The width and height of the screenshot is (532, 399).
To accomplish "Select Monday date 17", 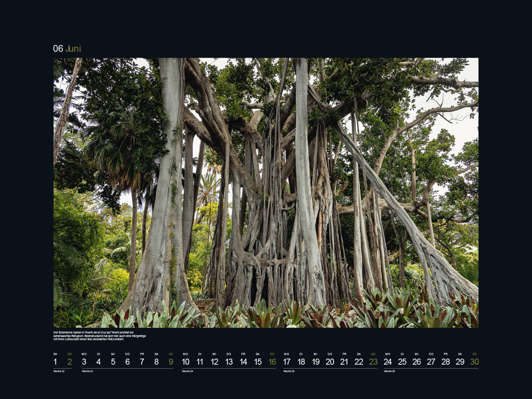I will [x=287, y=362].
